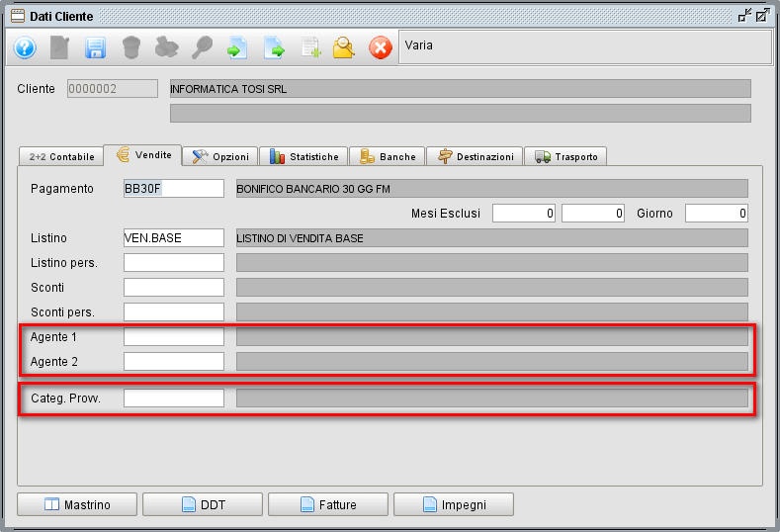Click the Agente 1 label

(53, 337)
